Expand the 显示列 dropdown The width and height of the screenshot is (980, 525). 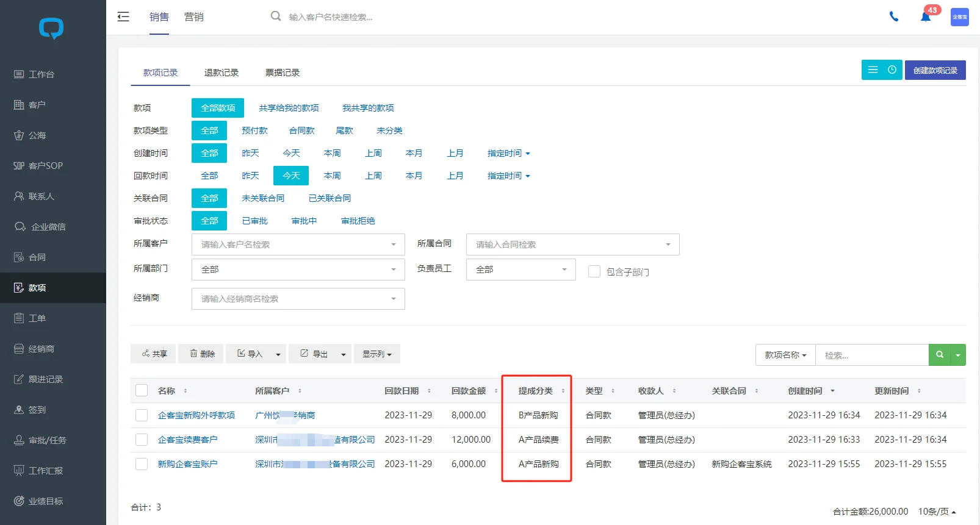(377, 354)
